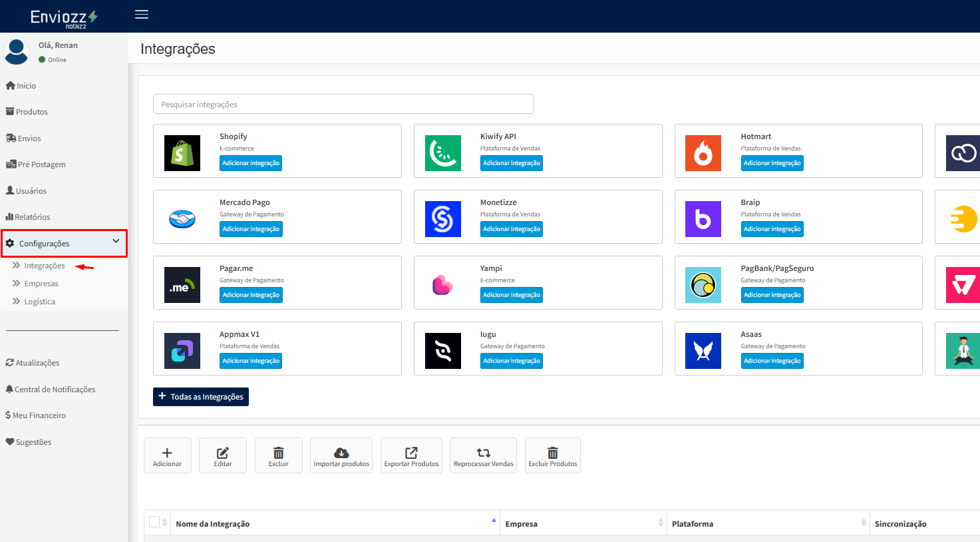Check the select-all checkbox in table header
The width and height of the screenshot is (980, 542).
coord(154,522)
